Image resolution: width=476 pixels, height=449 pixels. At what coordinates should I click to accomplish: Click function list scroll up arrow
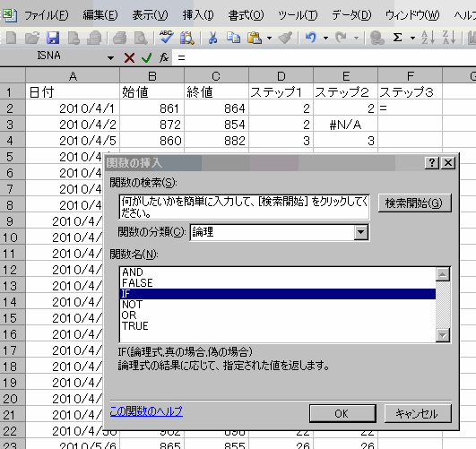tap(443, 274)
